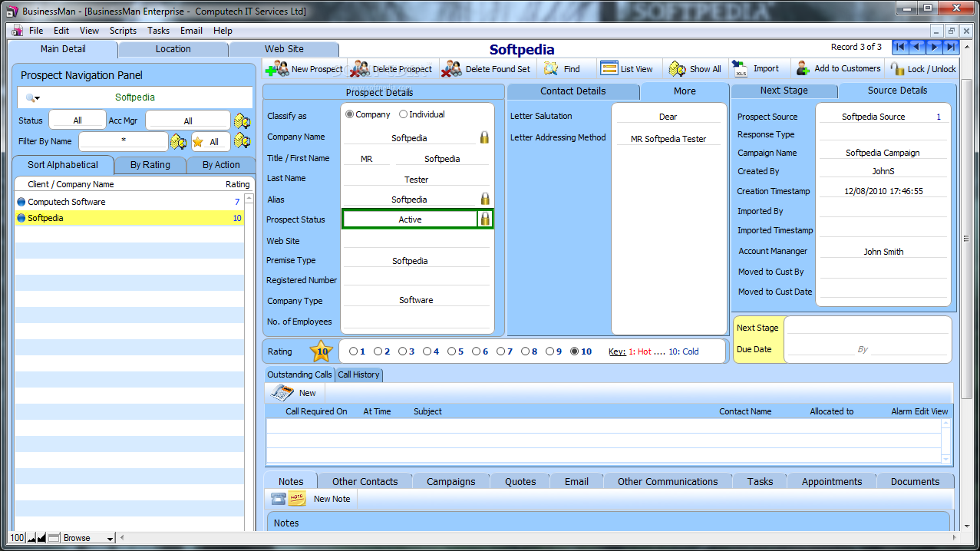Switch to the Location tab
The image size is (980, 551).
173,48
